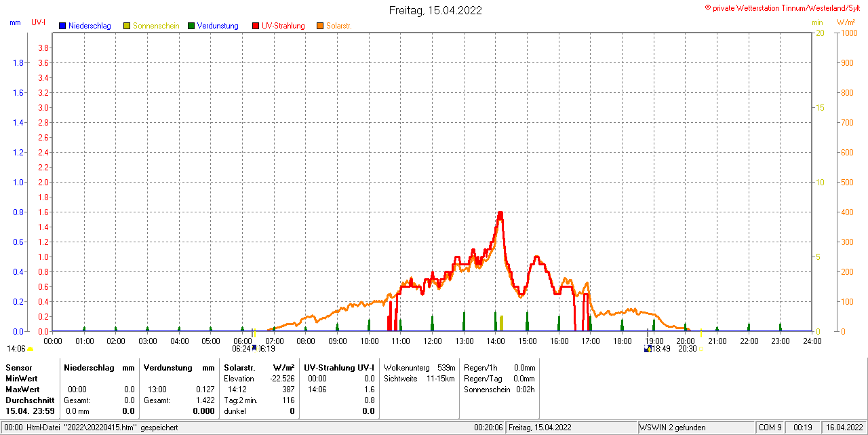The image size is (868, 435).
Task: Click the '16.04.2022' status bar date
Action: [844, 428]
